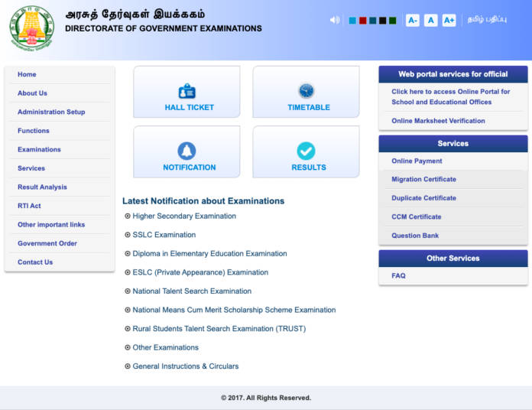Click bullet icon beside SSLC Examination
Viewport: 532px width, 410px height.
[128, 235]
